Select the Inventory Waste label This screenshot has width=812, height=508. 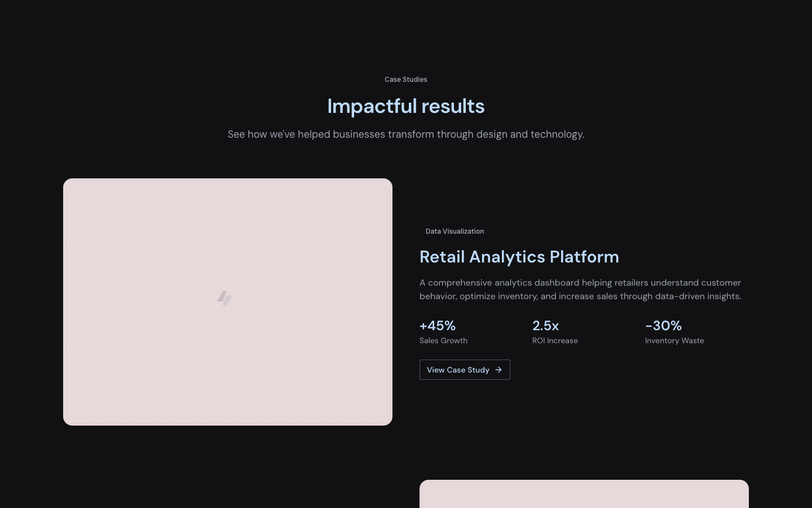674,340
